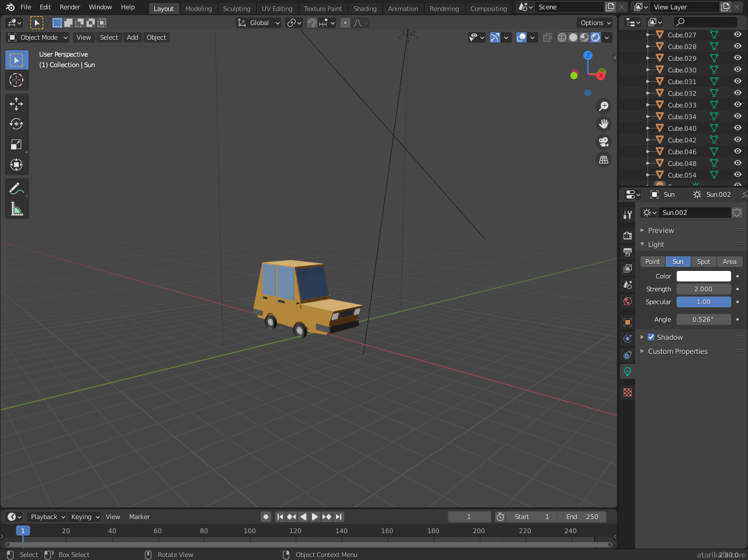Set light type to Point
The image size is (748, 560).
[x=653, y=262]
